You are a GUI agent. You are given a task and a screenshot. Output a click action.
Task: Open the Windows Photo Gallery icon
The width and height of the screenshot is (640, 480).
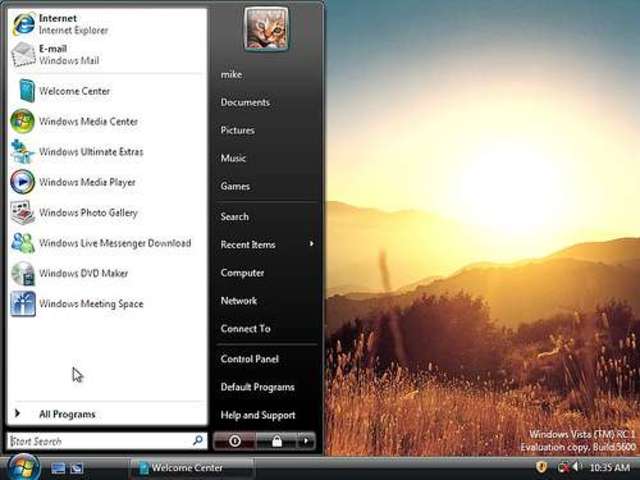click(x=22, y=212)
